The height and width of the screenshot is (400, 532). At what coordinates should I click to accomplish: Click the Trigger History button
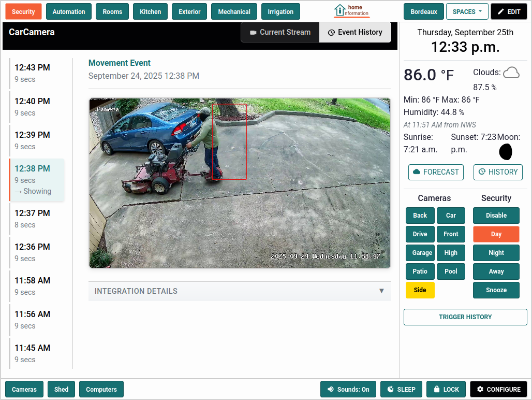[465, 317]
